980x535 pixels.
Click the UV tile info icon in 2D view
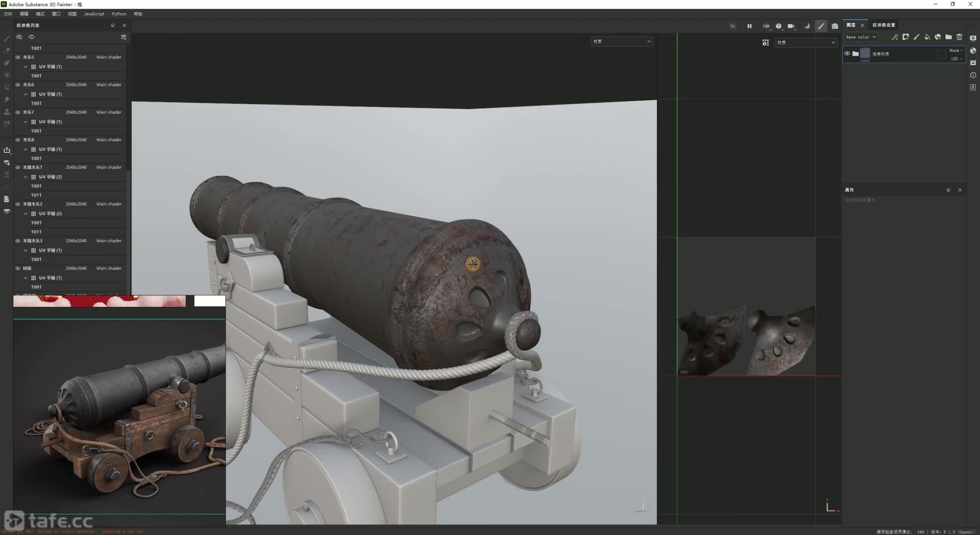pyautogui.click(x=765, y=42)
